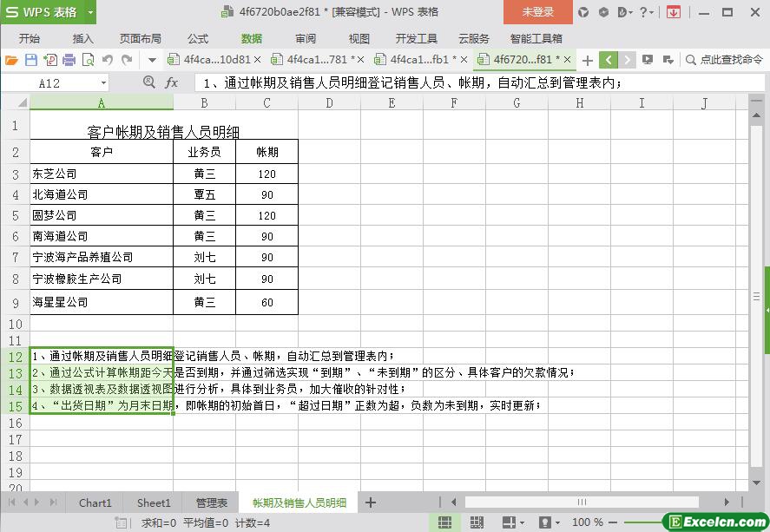
Task: Click zoom out minus in status bar
Action: 613,522
